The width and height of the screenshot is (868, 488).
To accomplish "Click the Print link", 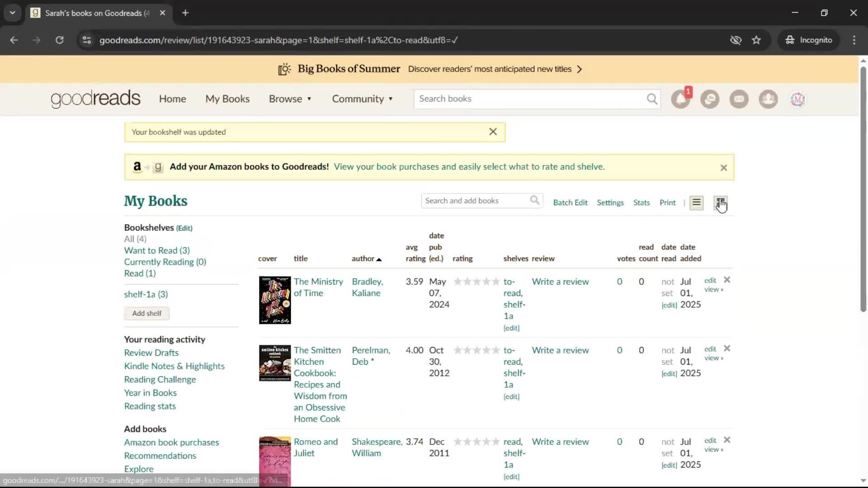I will point(667,202).
